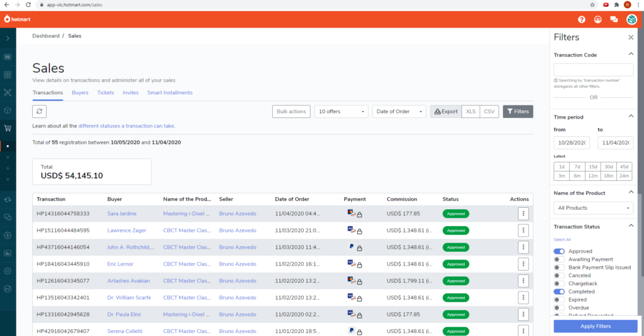Open the refresh arrows sidebar icon
The width and height of the screenshot is (644, 336).
8,200
